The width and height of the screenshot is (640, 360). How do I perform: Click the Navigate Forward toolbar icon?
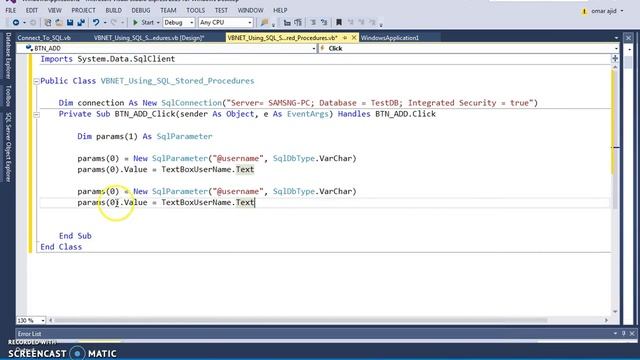tap(33, 22)
